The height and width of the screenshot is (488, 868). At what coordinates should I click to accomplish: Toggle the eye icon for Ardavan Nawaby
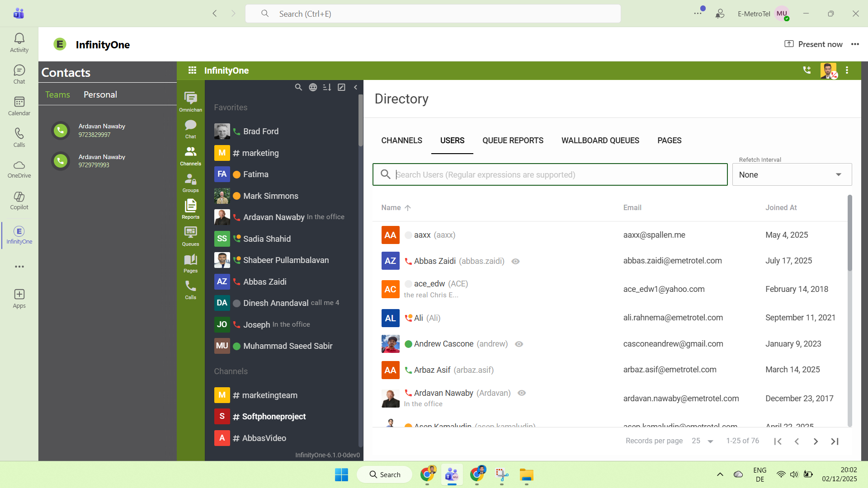(x=522, y=393)
